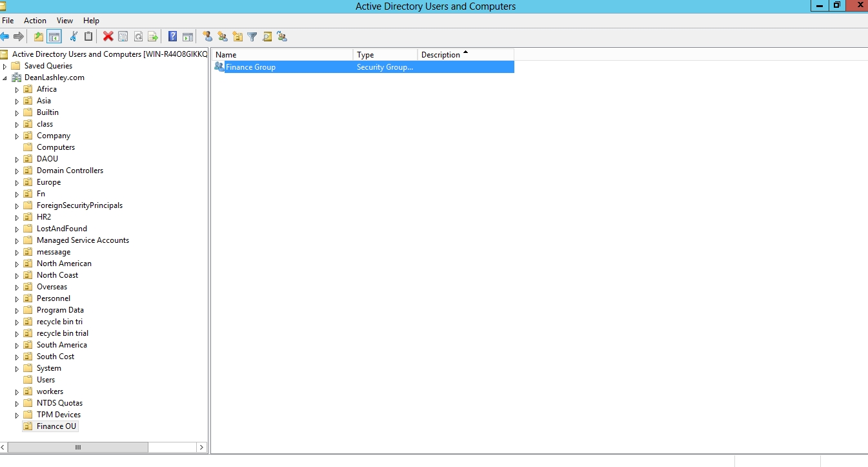This screenshot has height=467, width=868.
Task: Open Help via blue question mark icon
Action: (x=172, y=37)
